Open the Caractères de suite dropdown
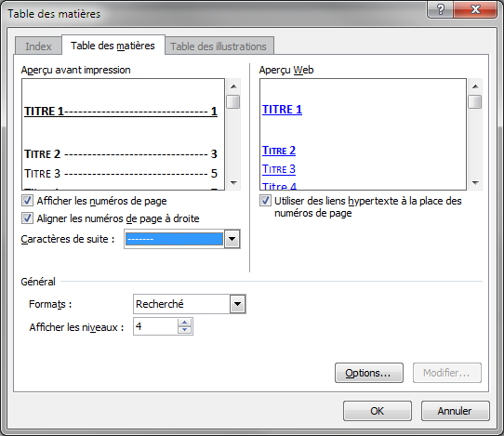The image size is (504, 436). point(232,239)
